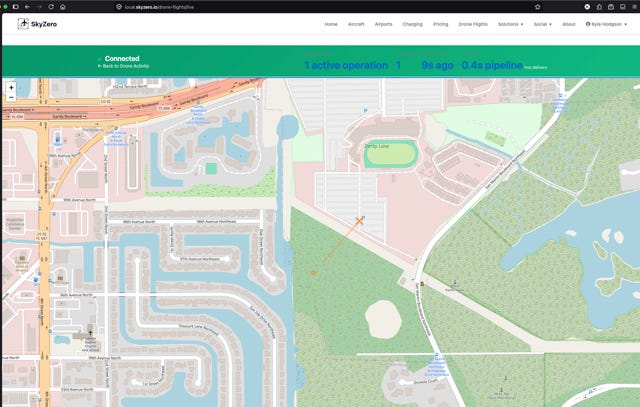Click the "Connected" status text
Screen dimensions: 640x407
coord(122,58)
